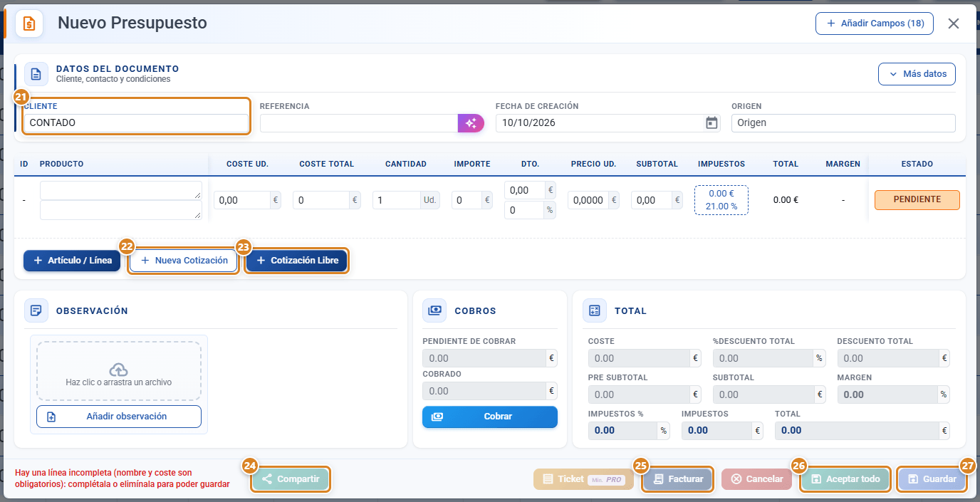Click the Pre Subtotal field
The height and width of the screenshot is (502, 980).
(639, 394)
